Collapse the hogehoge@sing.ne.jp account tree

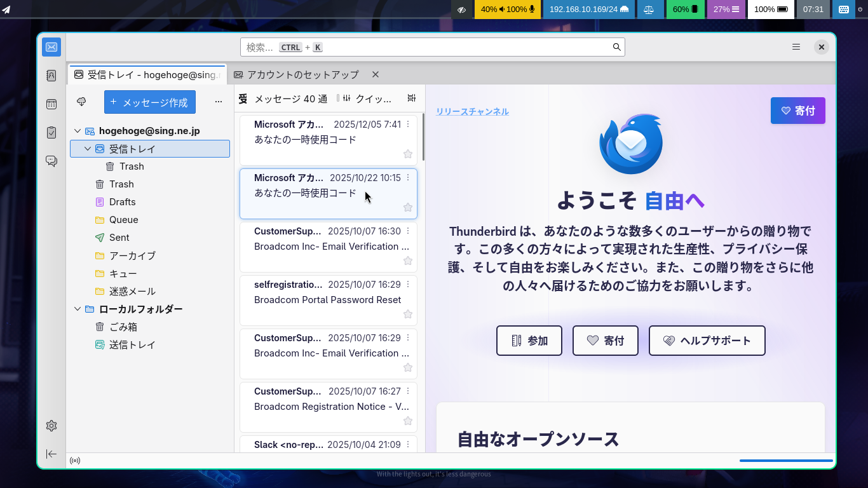pyautogui.click(x=78, y=131)
